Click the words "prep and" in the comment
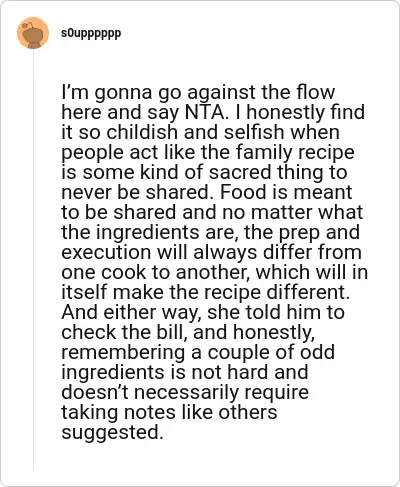Image resolution: width=400 pixels, height=487 pixels. 319,233
